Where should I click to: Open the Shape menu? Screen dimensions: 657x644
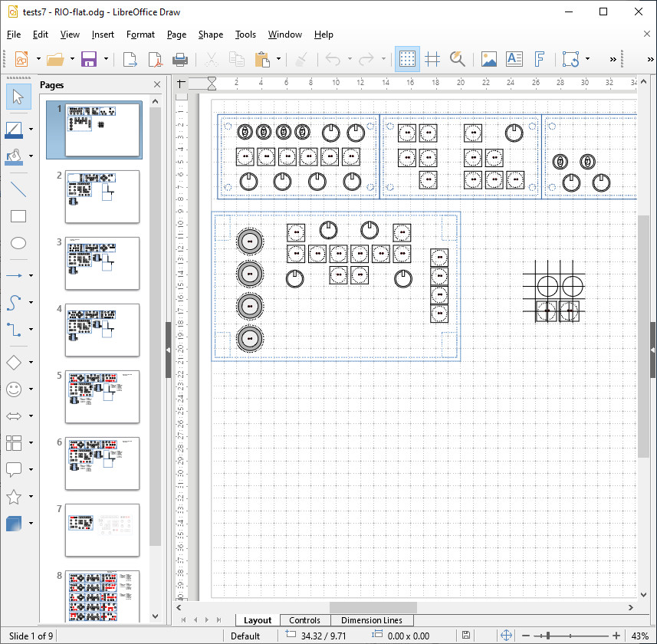(x=210, y=34)
